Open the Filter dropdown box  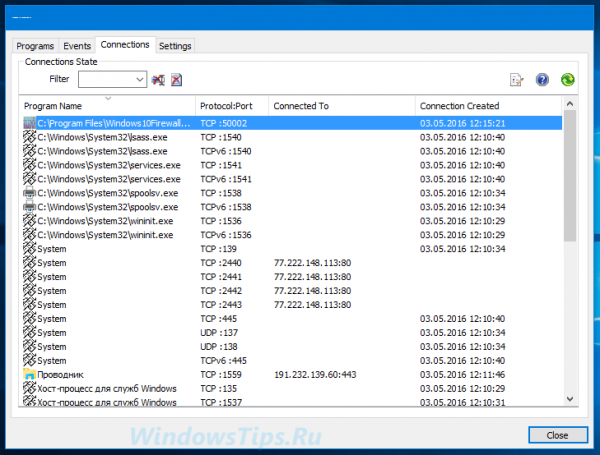pos(112,79)
